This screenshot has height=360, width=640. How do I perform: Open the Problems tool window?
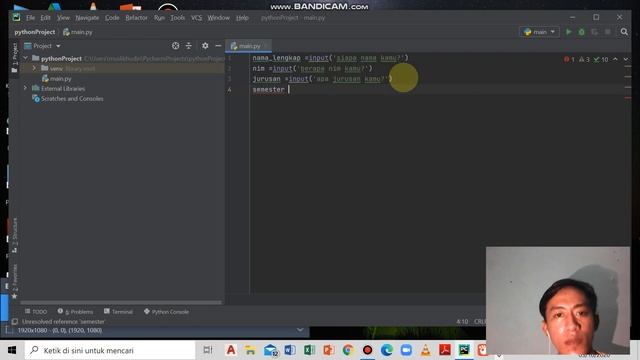point(76,312)
